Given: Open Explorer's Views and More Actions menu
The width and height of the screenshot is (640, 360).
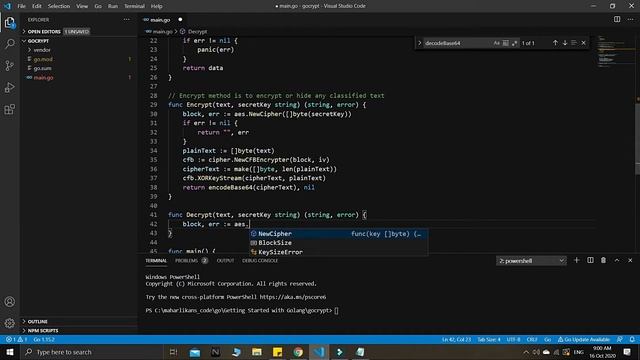Looking at the screenshot, I should click(127, 19).
